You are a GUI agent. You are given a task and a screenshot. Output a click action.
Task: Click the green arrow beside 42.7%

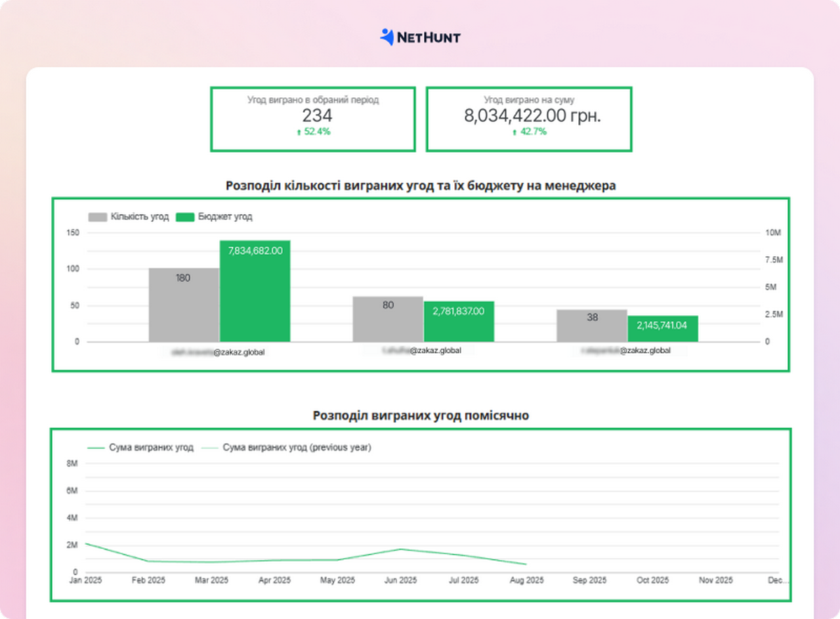pyautogui.click(x=514, y=132)
